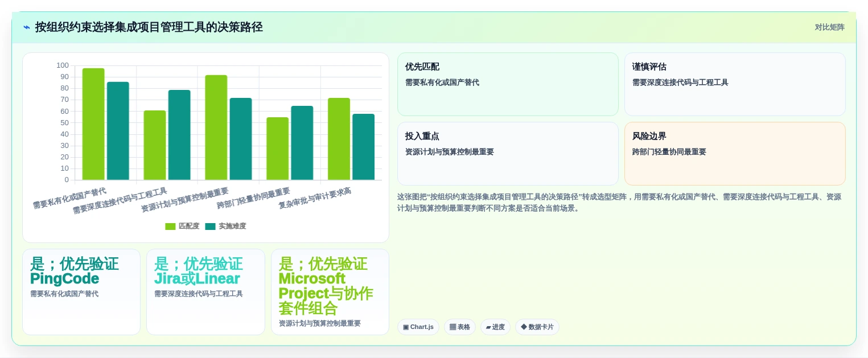Toggle the 实施难度 legend entry

(225, 226)
